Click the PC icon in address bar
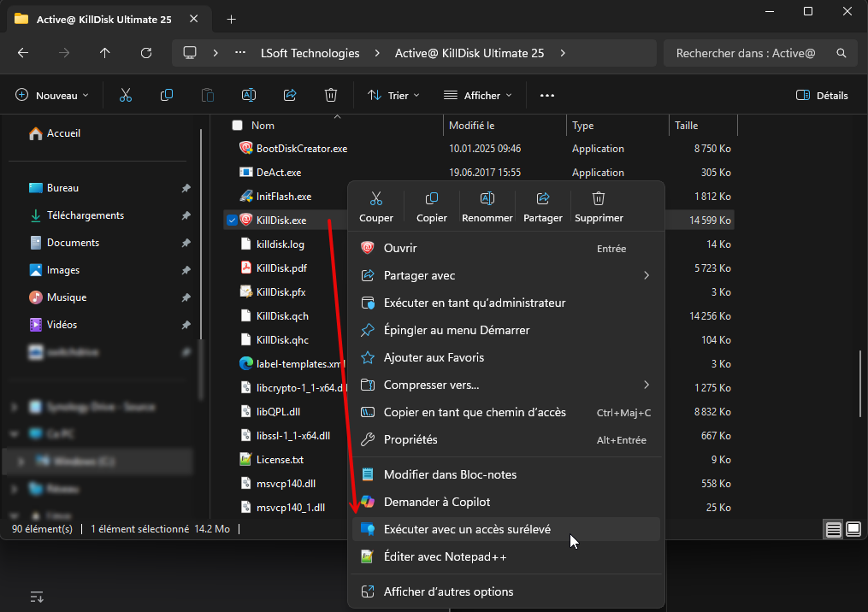The image size is (868, 612). pos(190,53)
